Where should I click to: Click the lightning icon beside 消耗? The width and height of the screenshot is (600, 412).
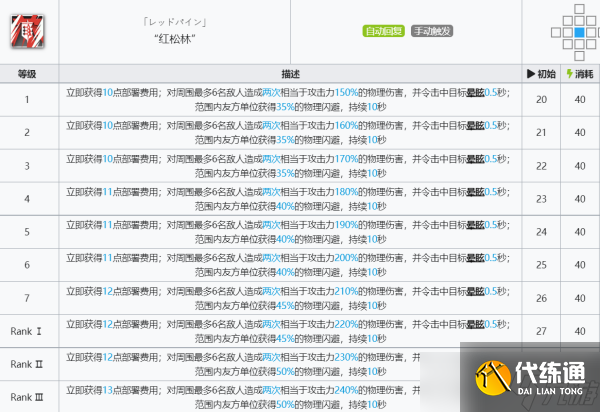click(x=569, y=74)
